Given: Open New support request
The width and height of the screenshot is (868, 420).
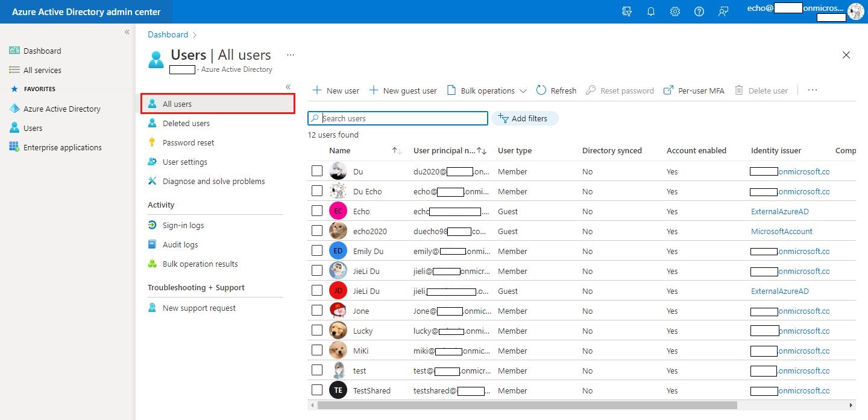Looking at the screenshot, I should pos(192,308).
